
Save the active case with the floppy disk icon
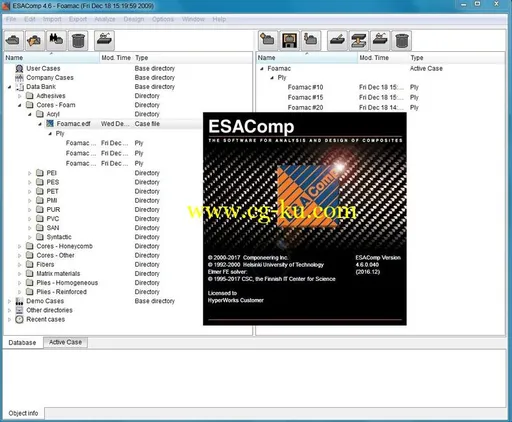pos(289,40)
